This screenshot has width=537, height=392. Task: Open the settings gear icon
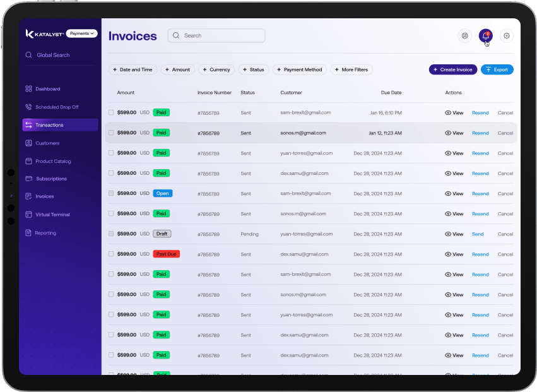tap(506, 36)
